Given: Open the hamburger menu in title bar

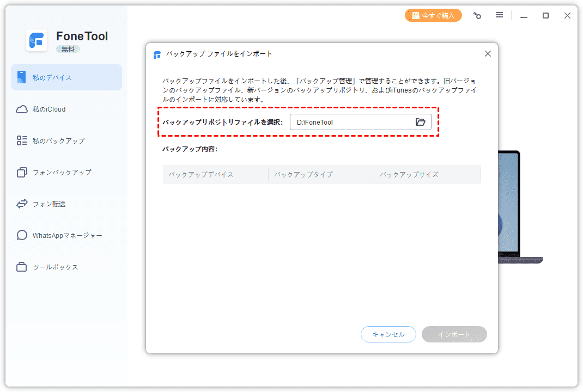Looking at the screenshot, I should (499, 15).
